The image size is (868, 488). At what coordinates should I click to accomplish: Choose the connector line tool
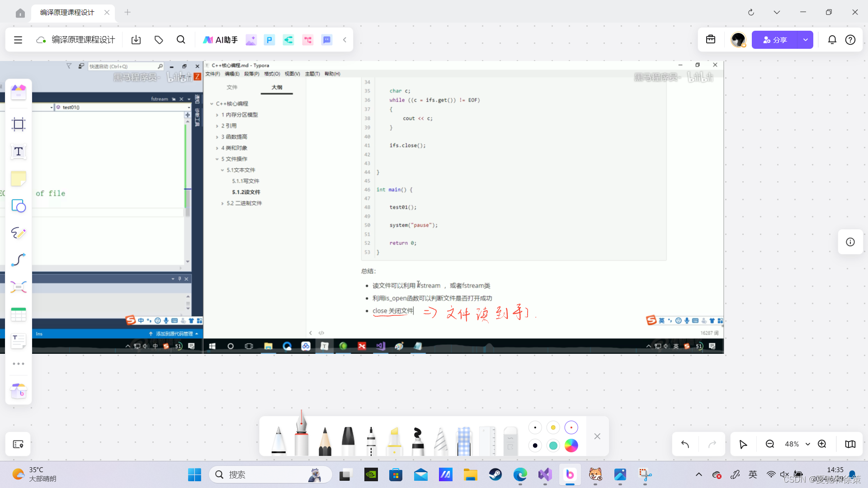[x=19, y=260]
